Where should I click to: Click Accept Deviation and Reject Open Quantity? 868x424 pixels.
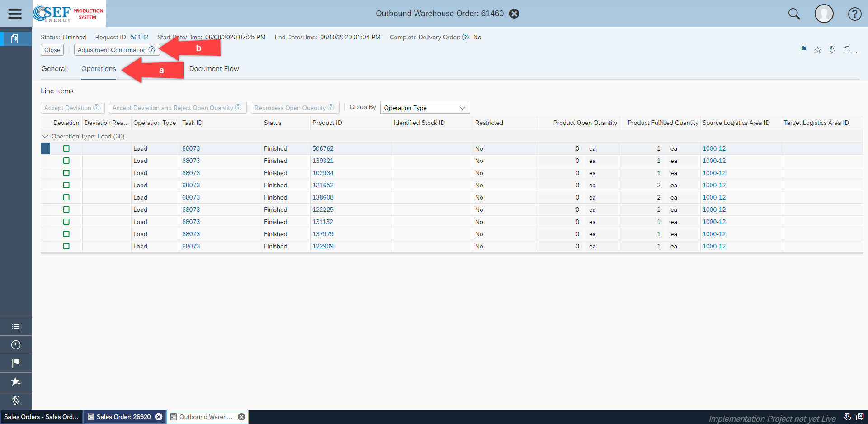178,108
